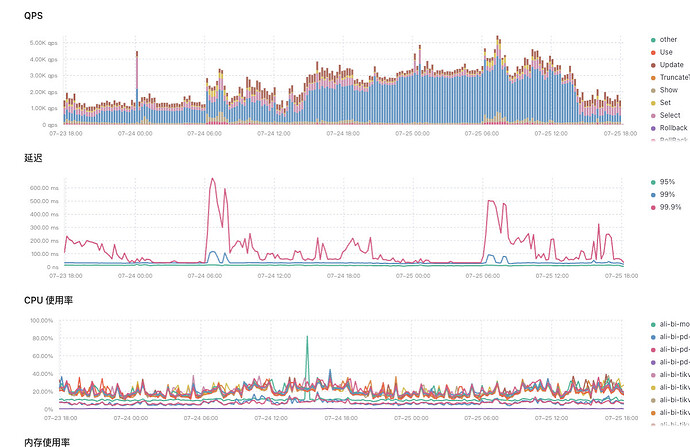Image resolution: width=690 pixels, height=447 pixels.
Task: Click the purple ali-bi-pd legend dot
Action: [x=653, y=363]
